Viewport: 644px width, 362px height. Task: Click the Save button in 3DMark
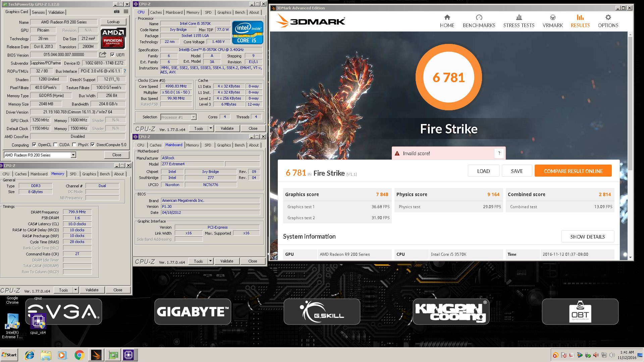coord(517,171)
